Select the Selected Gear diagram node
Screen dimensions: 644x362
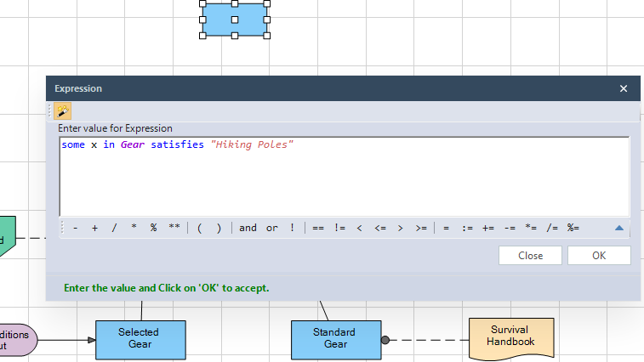tap(140, 340)
